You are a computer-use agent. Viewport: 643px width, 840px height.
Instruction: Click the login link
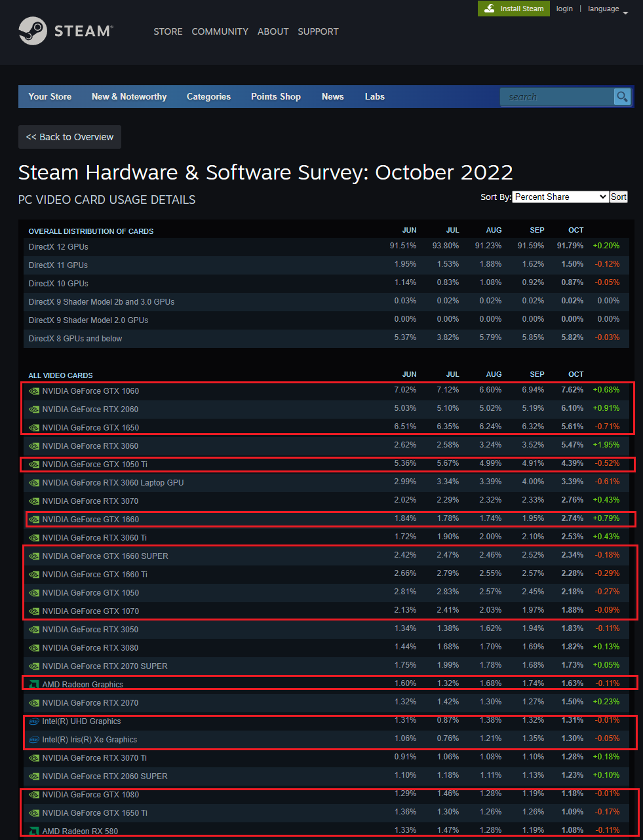[564, 9]
